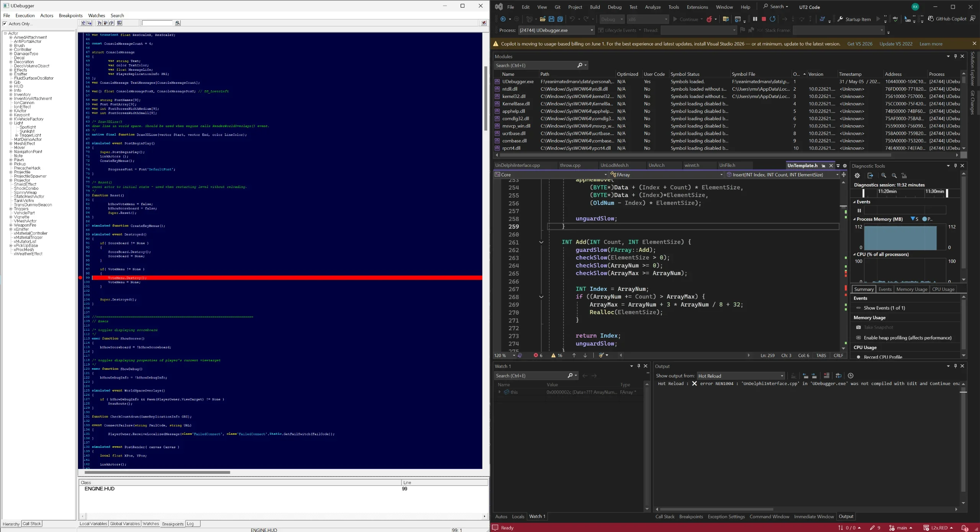980x532 pixels.
Task: Click the Stop Debugging red square icon
Action: 764,19
